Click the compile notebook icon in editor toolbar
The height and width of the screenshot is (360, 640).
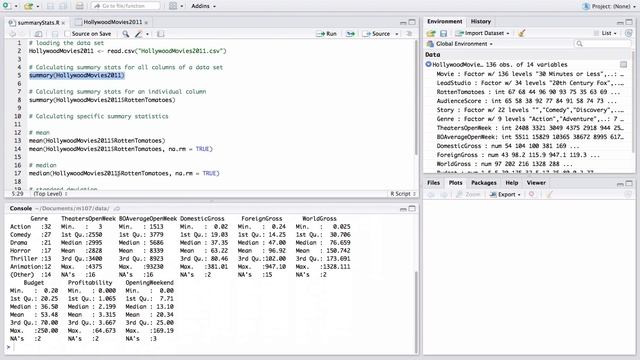point(160,34)
